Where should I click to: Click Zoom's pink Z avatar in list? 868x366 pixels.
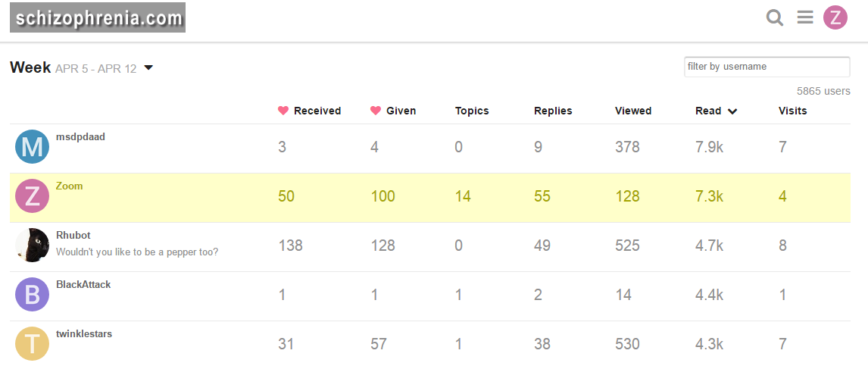tap(32, 196)
